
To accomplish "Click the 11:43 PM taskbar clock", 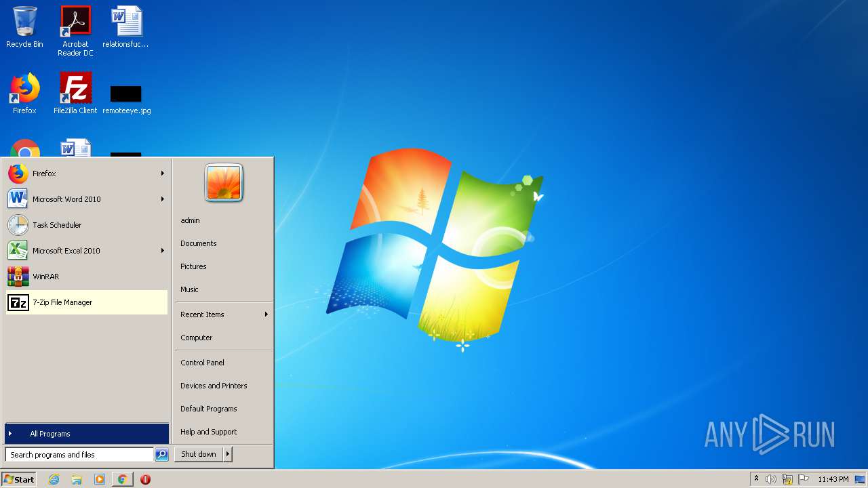I will click(x=833, y=479).
